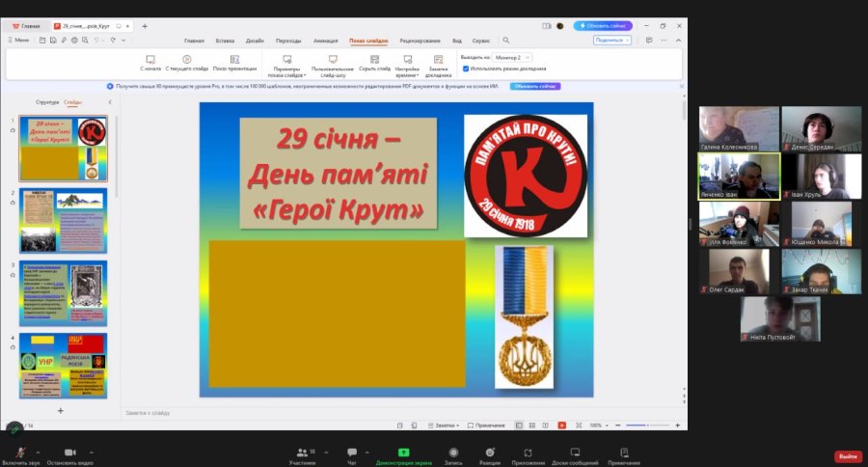The height and width of the screenshot is (467, 868).
Task: Open the Дизайн ribbon tab
Action: point(255,41)
